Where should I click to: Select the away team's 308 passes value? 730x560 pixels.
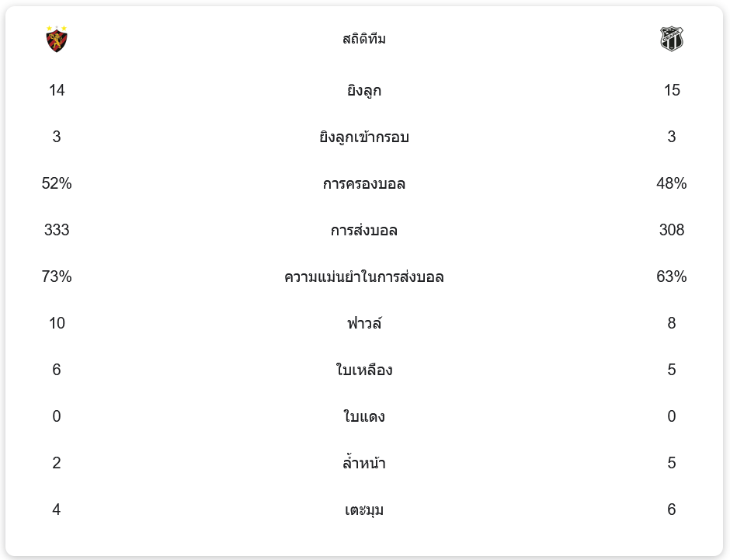click(671, 231)
